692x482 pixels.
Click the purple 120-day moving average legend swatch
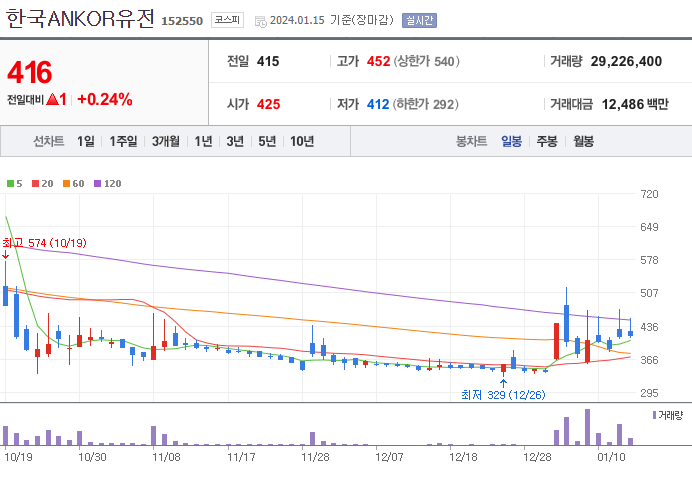click(x=98, y=184)
